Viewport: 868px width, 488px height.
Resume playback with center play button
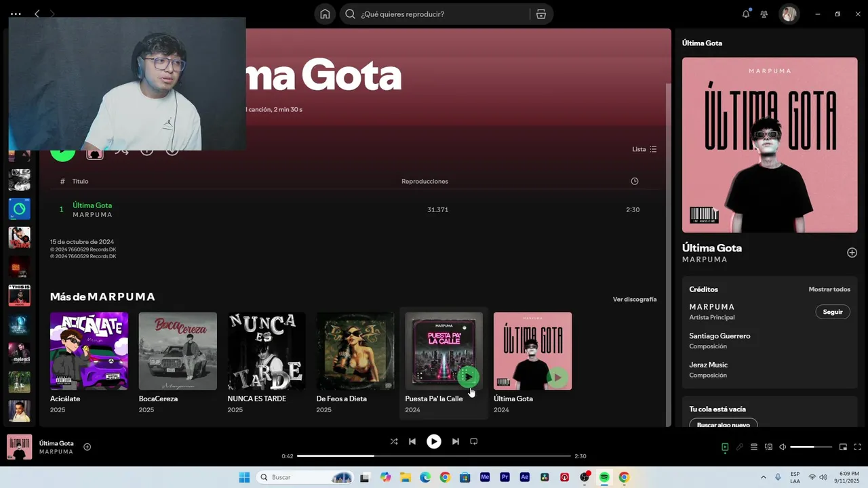pos(434,441)
